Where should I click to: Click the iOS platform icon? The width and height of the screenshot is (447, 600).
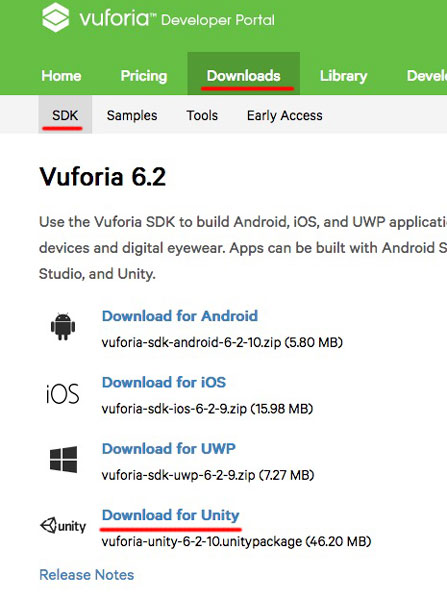pos(62,394)
